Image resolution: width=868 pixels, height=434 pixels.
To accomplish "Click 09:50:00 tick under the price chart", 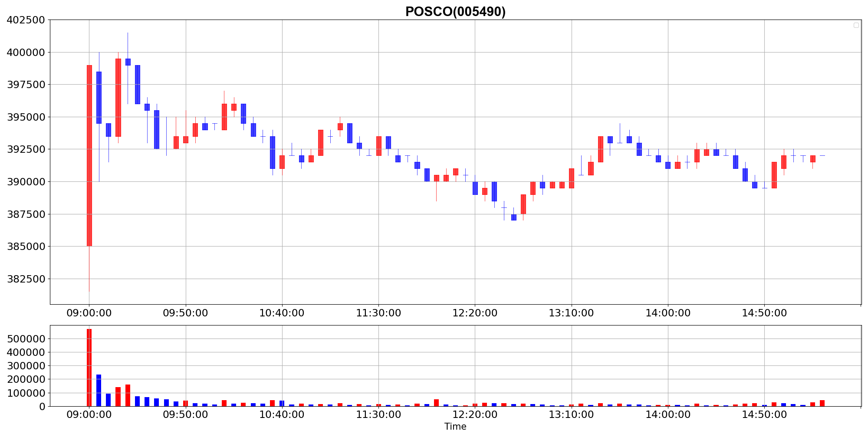I will (x=185, y=313).
